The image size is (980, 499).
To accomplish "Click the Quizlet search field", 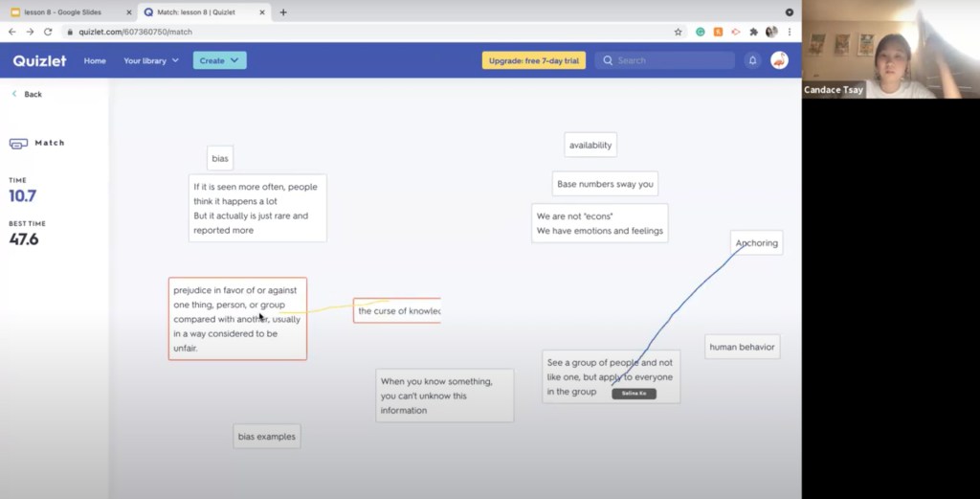I will pyautogui.click(x=670, y=60).
